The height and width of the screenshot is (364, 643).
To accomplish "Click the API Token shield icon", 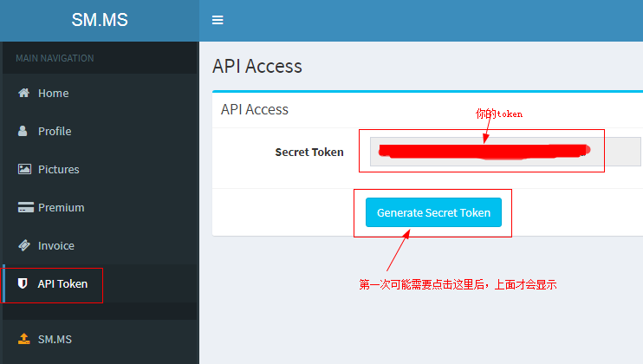I will (x=23, y=283).
